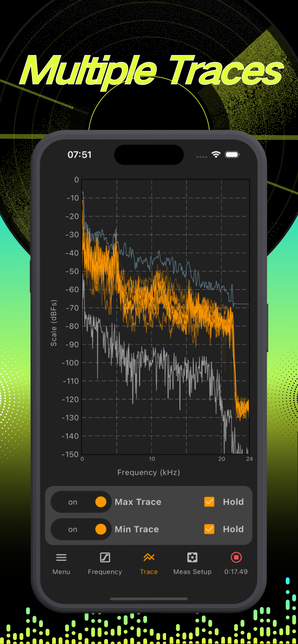The image size is (298, 644).
Task: Tap the -150 value on the scale axis
Action: point(70,454)
